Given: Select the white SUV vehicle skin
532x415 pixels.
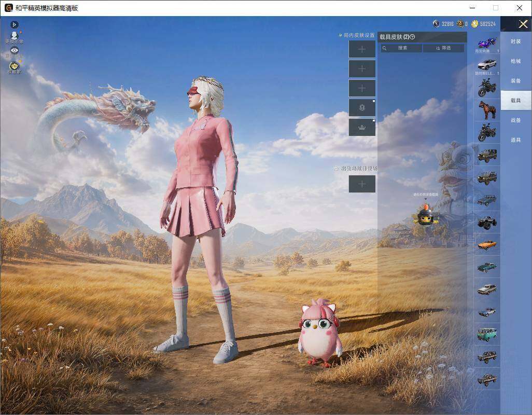Looking at the screenshot, I should click(x=487, y=65).
